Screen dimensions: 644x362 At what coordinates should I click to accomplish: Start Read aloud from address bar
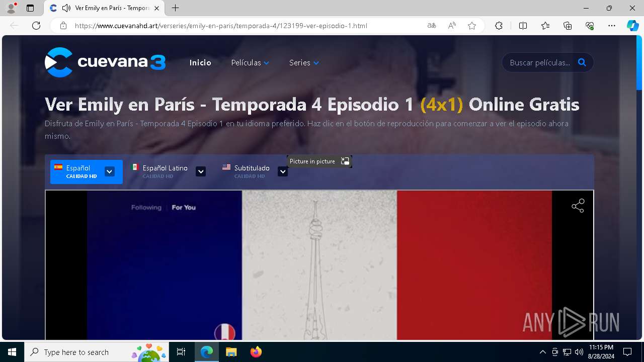coord(452,26)
